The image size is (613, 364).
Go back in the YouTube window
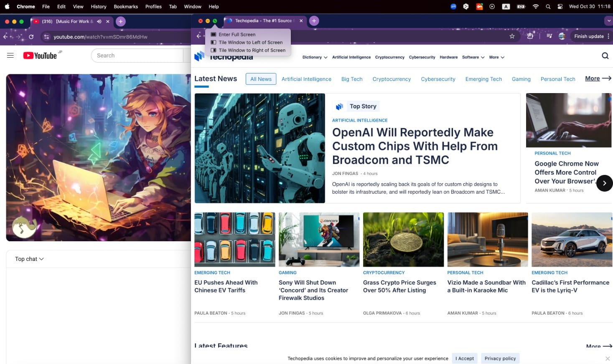(5, 37)
